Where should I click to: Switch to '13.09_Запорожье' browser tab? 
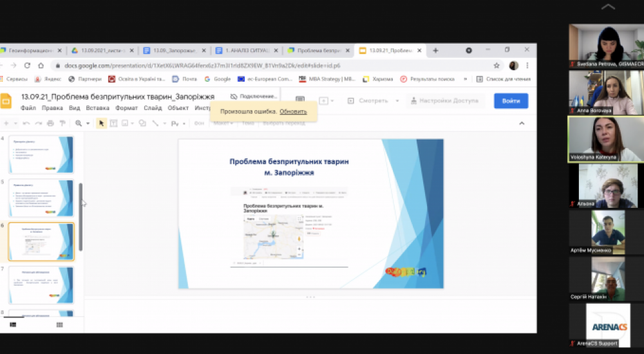pyautogui.click(x=174, y=50)
